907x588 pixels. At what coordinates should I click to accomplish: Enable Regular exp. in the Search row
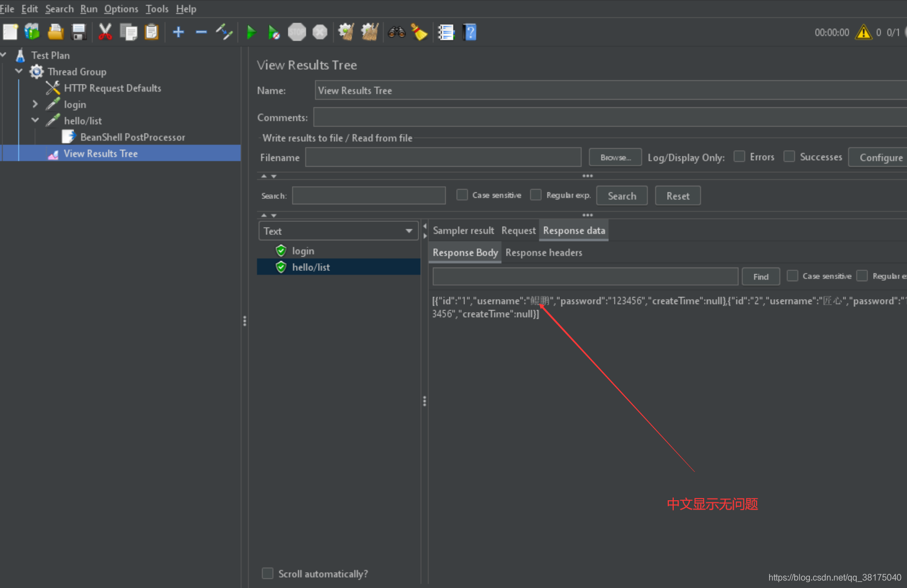pos(536,195)
